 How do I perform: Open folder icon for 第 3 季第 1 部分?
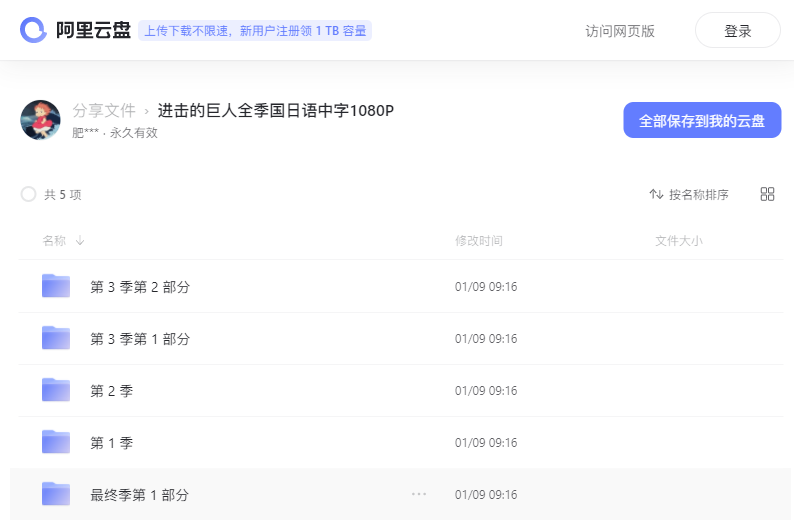(x=56, y=338)
